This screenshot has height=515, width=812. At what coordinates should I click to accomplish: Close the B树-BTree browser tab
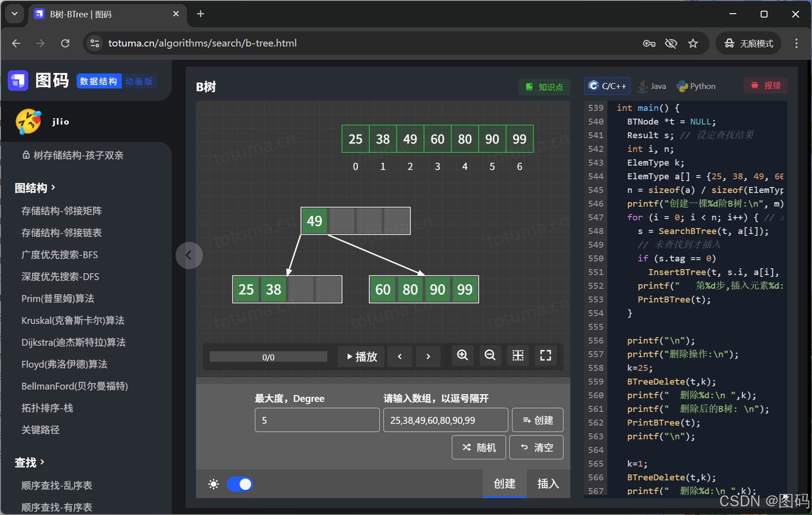(176, 14)
